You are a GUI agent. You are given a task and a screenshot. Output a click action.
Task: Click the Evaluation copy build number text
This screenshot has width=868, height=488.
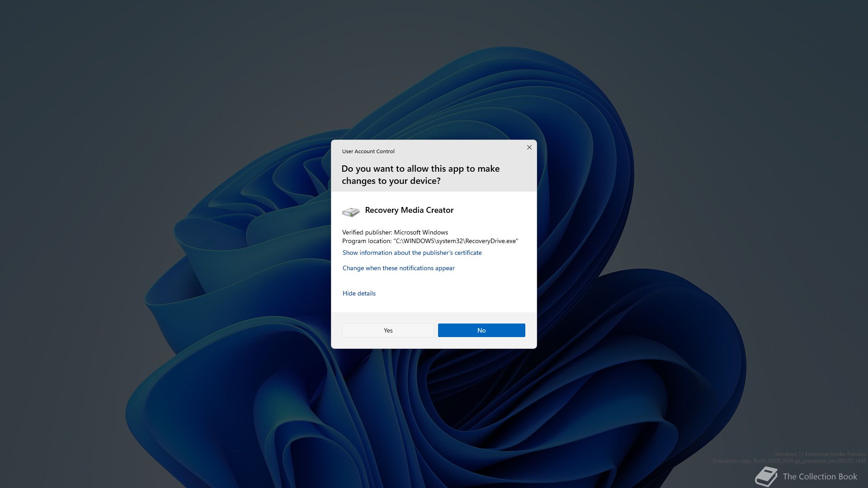click(x=789, y=461)
